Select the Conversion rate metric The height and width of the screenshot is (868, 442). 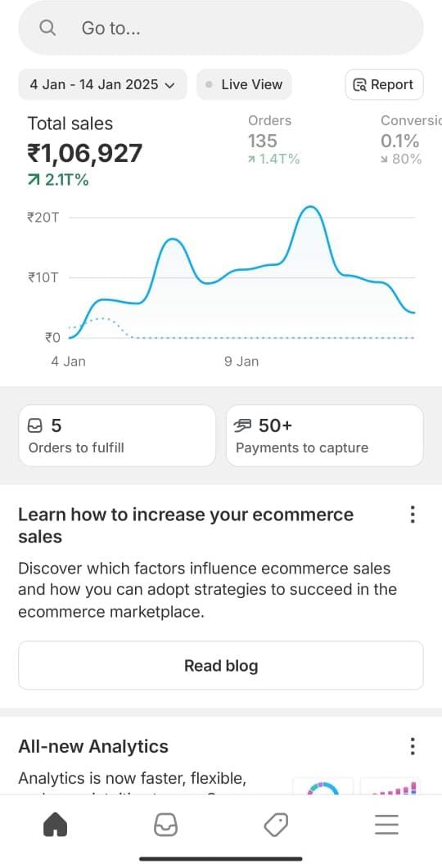[x=410, y=140]
